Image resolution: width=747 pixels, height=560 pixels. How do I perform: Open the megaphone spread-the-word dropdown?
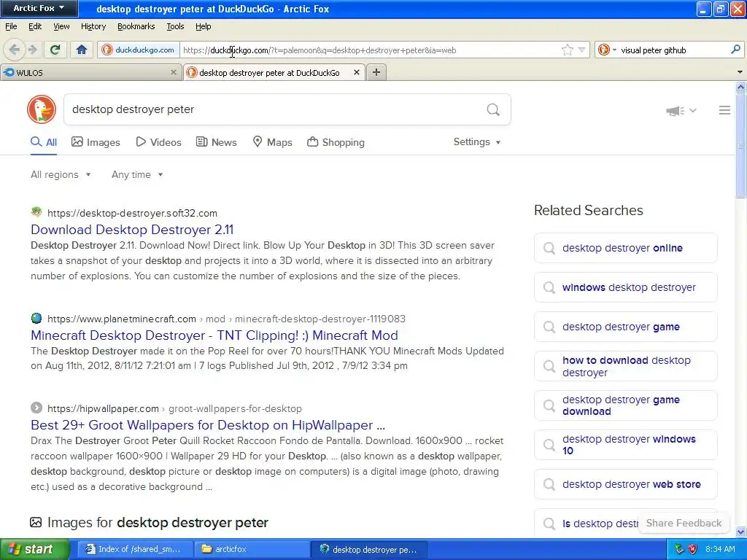[681, 111]
